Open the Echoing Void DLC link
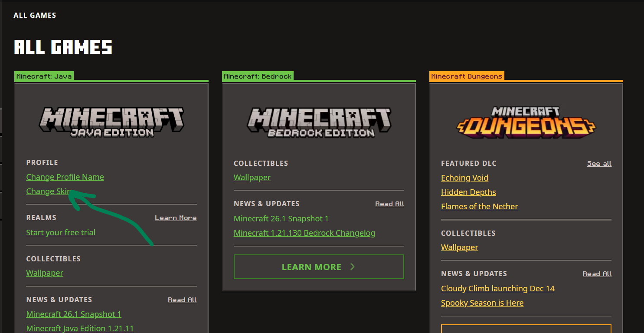This screenshot has height=333, width=644. (x=464, y=178)
